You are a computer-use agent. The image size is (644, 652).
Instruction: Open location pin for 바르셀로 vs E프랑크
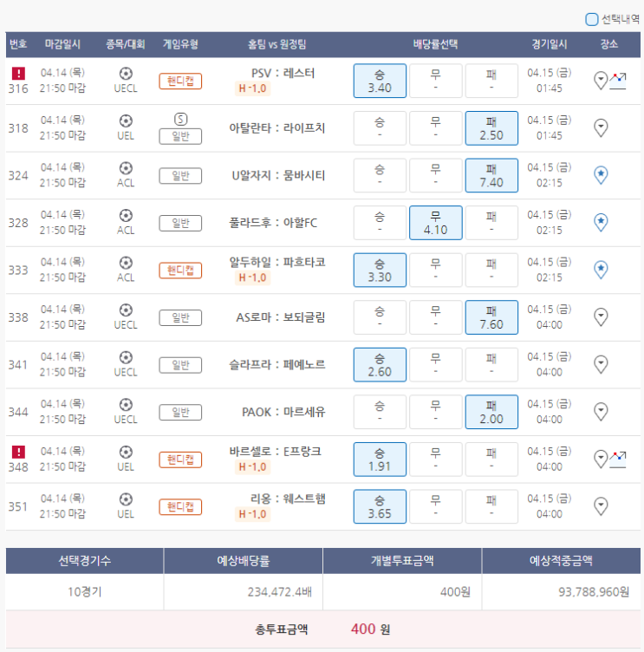point(601,459)
